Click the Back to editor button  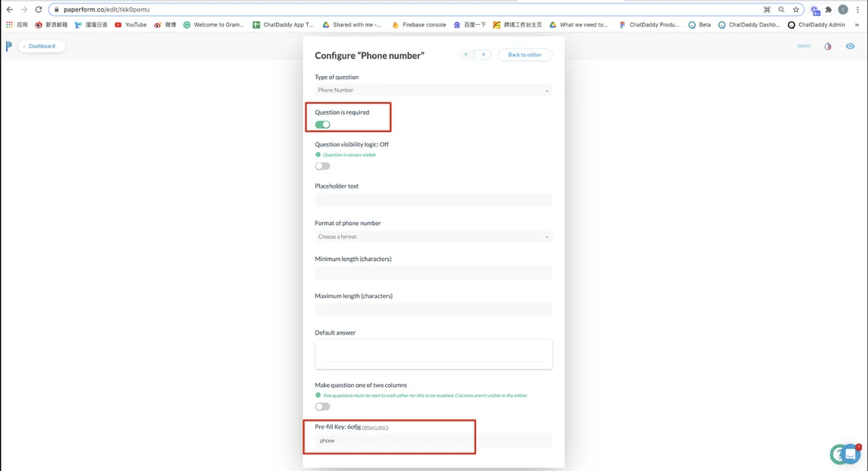pyautogui.click(x=524, y=55)
